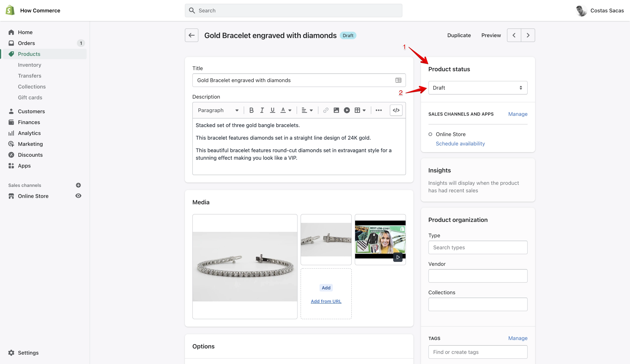Open the text color picker

tap(286, 110)
